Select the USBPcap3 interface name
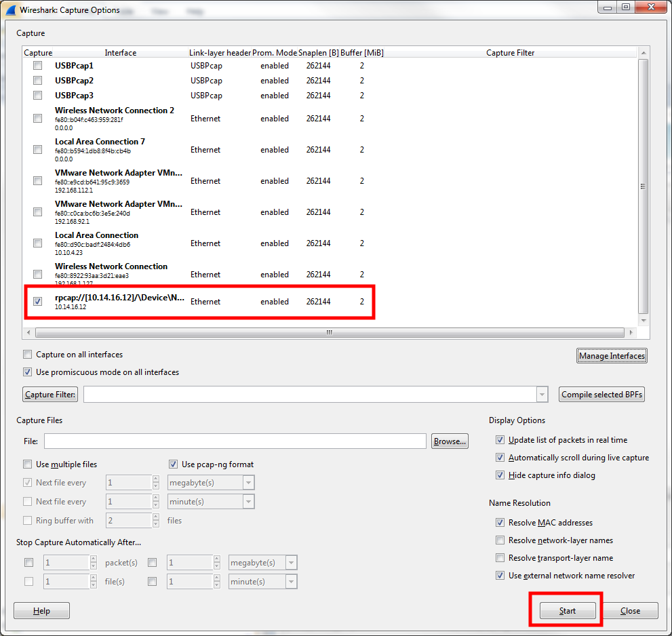Viewport: 672px width, 636px height. click(74, 95)
